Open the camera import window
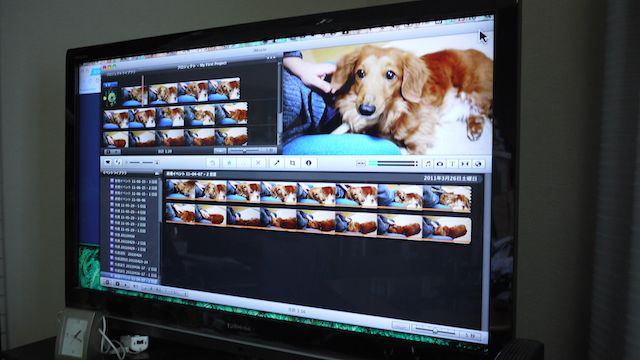This screenshot has width=640, height=360. [107, 162]
